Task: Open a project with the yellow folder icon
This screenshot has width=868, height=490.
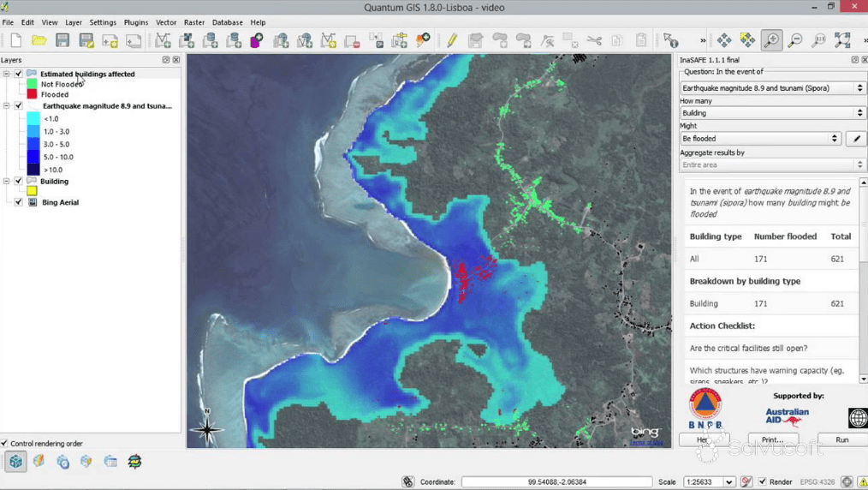Action: tap(39, 40)
